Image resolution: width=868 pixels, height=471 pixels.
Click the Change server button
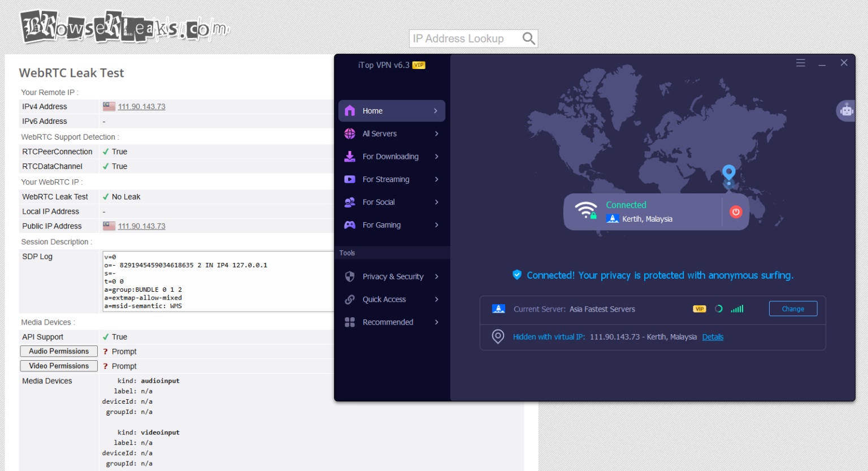(x=793, y=309)
